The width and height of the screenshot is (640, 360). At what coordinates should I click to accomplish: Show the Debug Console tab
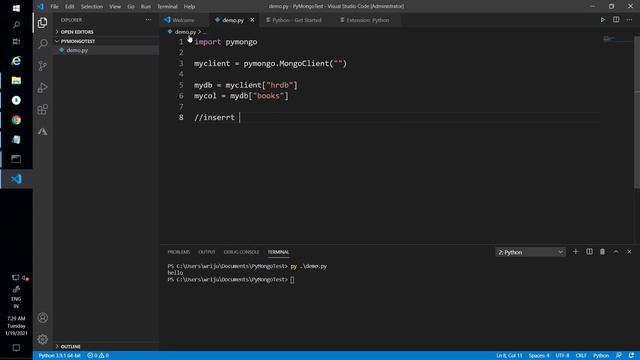[x=241, y=252]
